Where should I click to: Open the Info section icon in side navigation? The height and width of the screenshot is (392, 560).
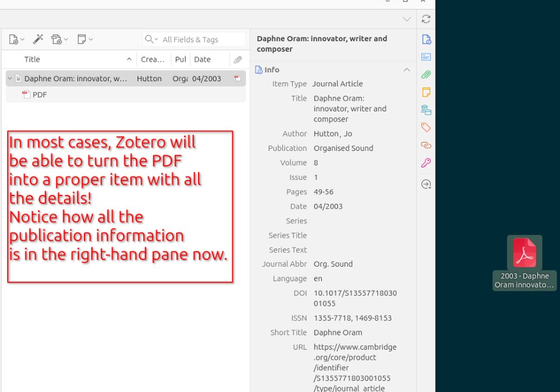426,39
